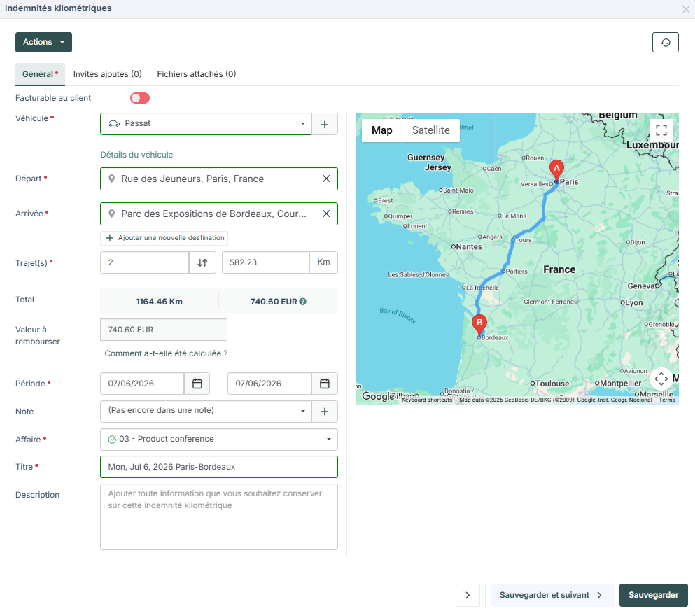Viewport: 695px width, 616px height.
Task: Open Détails du véhicule link
Action: point(136,155)
